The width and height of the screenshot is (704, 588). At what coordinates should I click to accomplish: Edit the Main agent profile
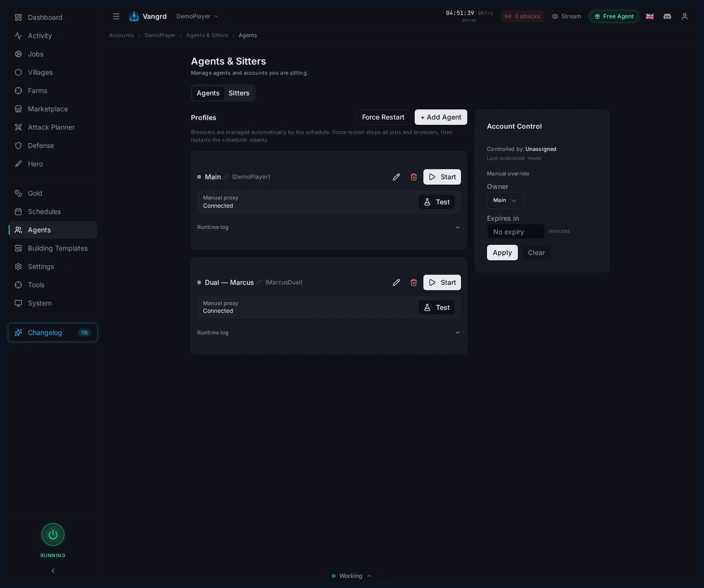coord(396,177)
